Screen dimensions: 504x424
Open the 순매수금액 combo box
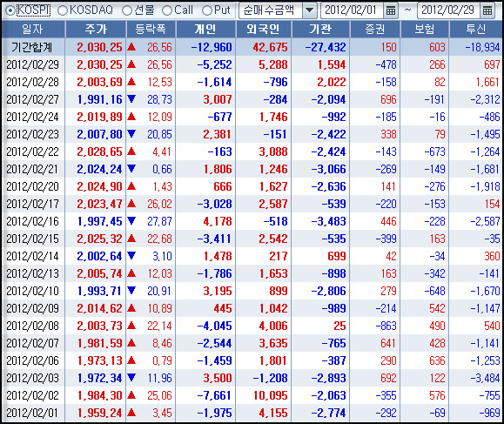(x=278, y=10)
